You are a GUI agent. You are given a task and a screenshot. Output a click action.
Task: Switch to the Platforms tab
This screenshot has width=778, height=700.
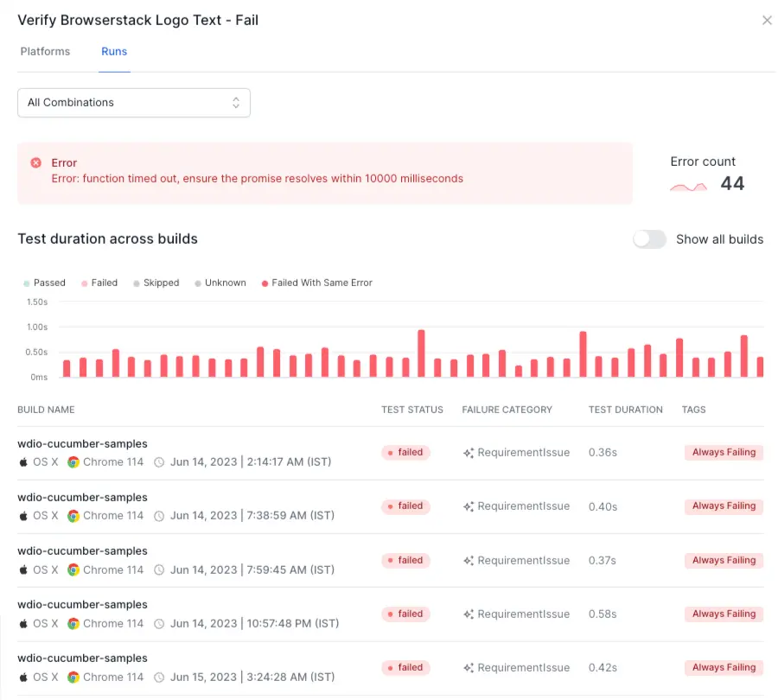point(45,52)
